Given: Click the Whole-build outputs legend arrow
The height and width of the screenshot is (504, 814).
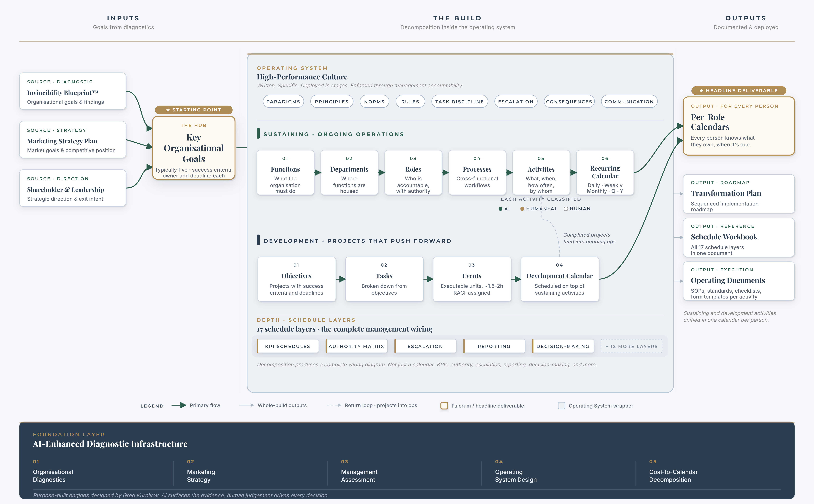Looking at the screenshot, I should [x=247, y=405].
